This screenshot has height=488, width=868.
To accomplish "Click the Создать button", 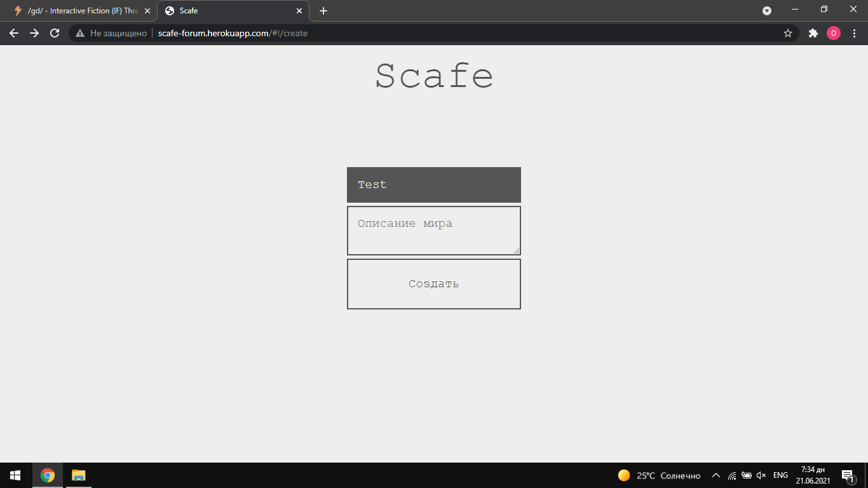I will click(434, 284).
